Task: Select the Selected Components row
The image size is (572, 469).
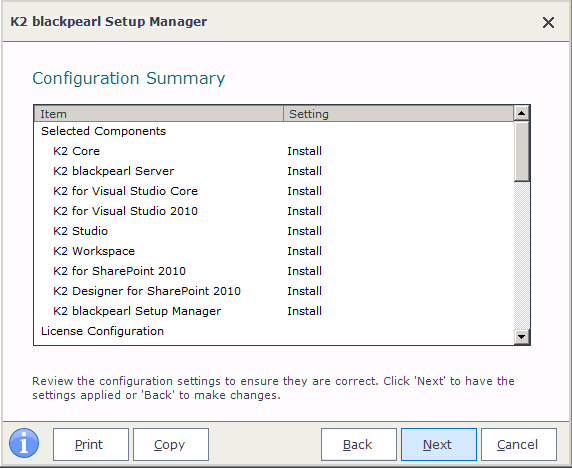Action: pyautogui.click(x=274, y=131)
